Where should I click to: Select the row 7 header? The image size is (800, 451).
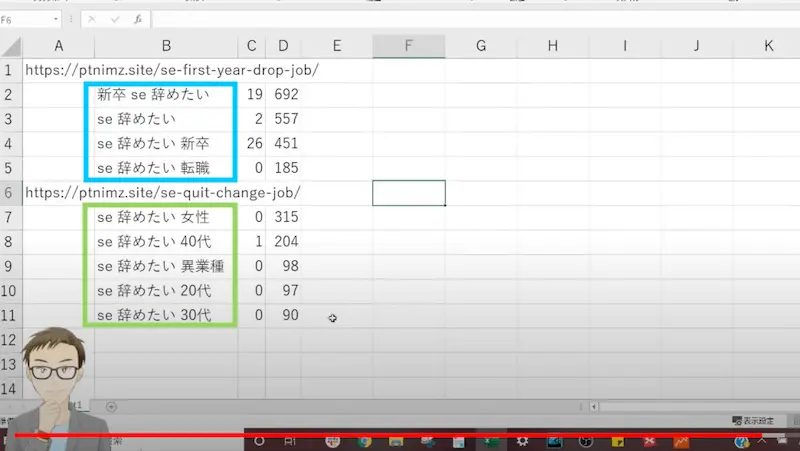point(11,217)
